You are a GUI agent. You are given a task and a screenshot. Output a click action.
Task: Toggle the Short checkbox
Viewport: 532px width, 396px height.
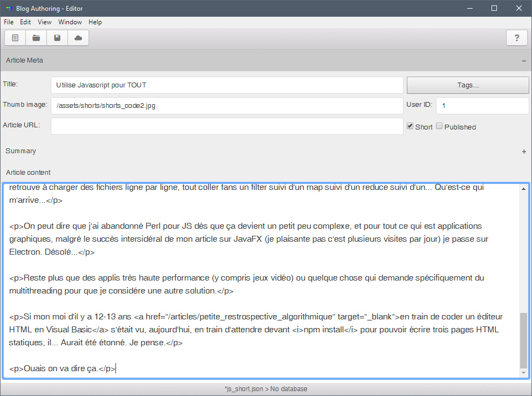tap(410, 126)
